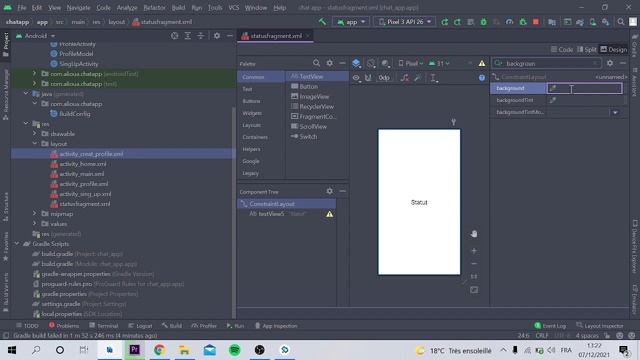Click the Select Opened File target icon
Image resolution: width=640 pixels, height=360 pixels.
point(175,36)
